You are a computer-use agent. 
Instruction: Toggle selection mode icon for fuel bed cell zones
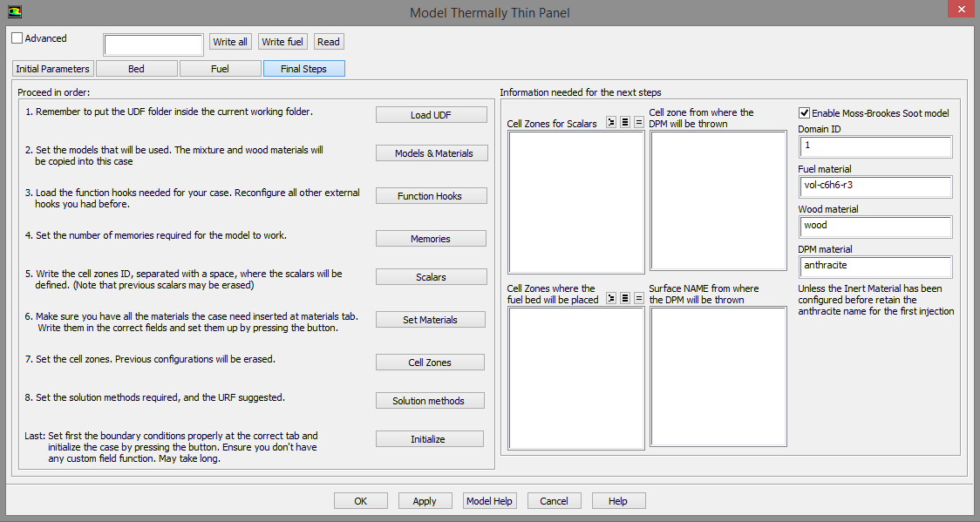(x=611, y=298)
